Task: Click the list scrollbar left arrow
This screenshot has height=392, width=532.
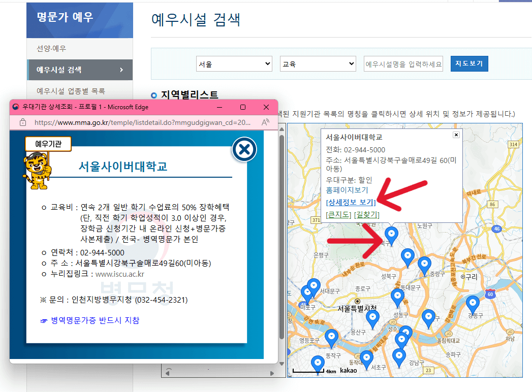Action: click(x=168, y=373)
